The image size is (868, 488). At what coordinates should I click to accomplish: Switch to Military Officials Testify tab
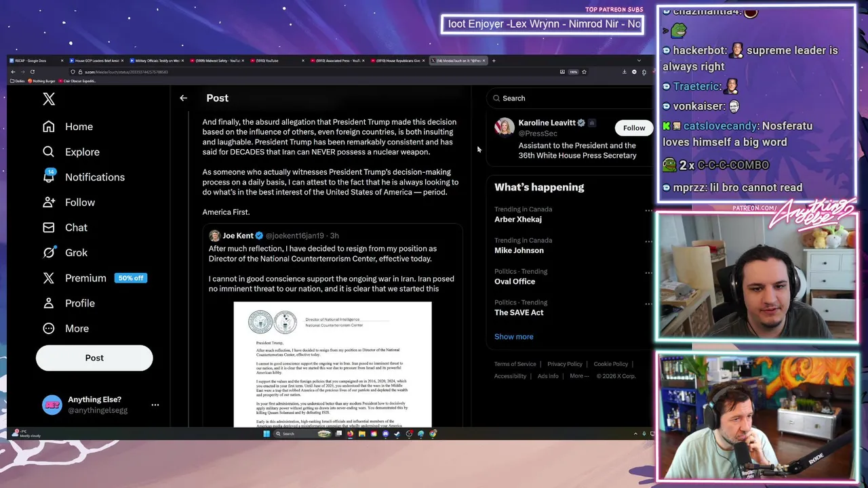(x=157, y=60)
